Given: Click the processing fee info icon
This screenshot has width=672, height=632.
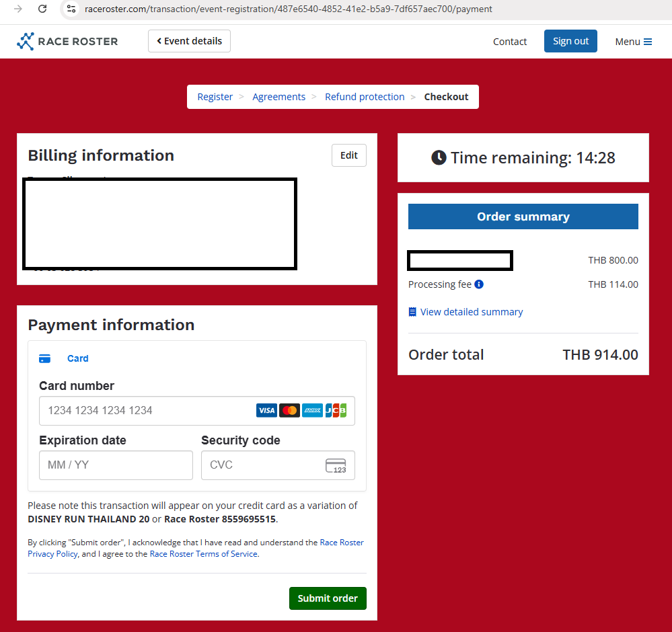Looking at the screenshot, I should (479, 284).
